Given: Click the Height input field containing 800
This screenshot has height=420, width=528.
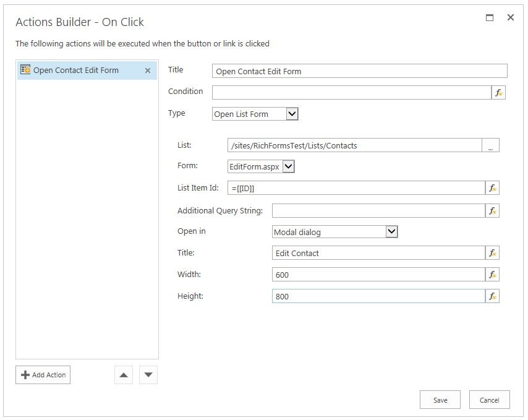Looking at the screenshot, I should [378, 296].
